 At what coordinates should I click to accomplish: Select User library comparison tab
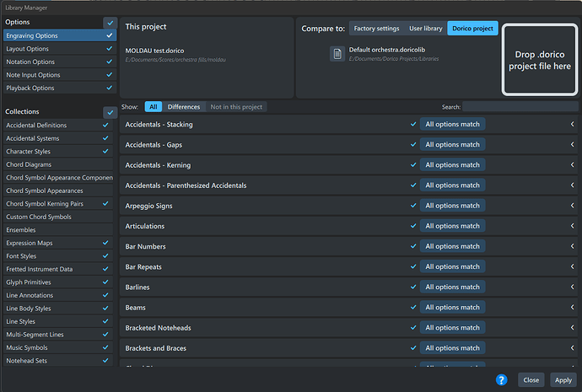[426, 28]
